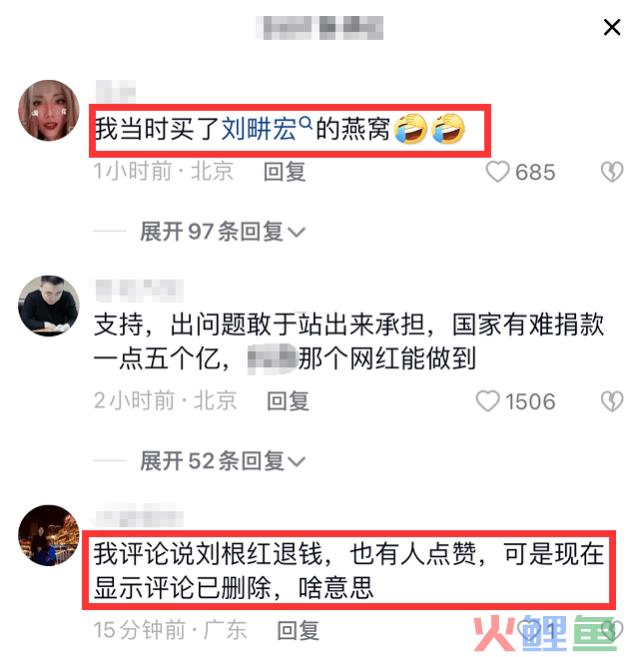This screenshot has width=641, height=657.
Task: Open the woman's avatar on the first comment
Action: point(49,111)
